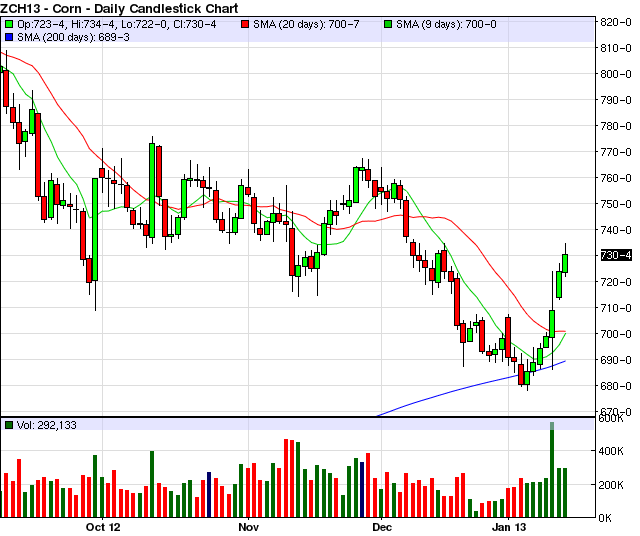Click the 770-0 price axis label
The width and height of the screenshot is (640, 536).
(616, 152)
